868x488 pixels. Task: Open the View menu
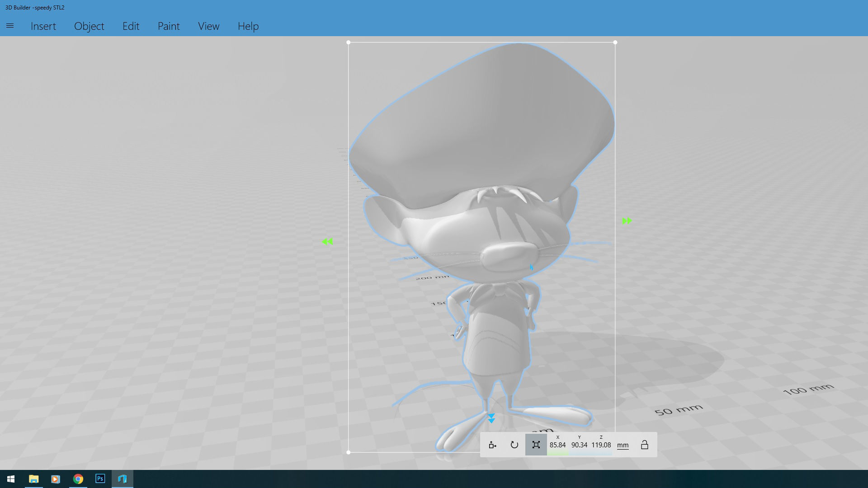coord(208,26)
